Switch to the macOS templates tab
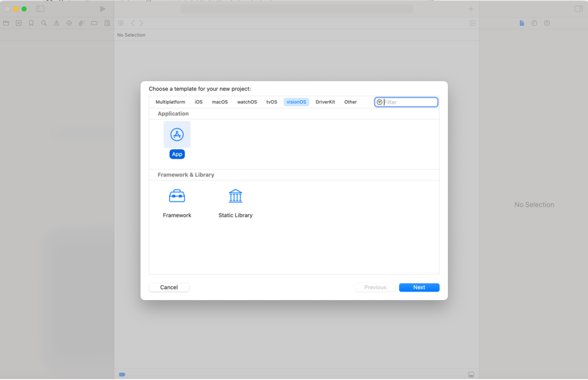This screenshot has width=588, height=380. (220, 102)
